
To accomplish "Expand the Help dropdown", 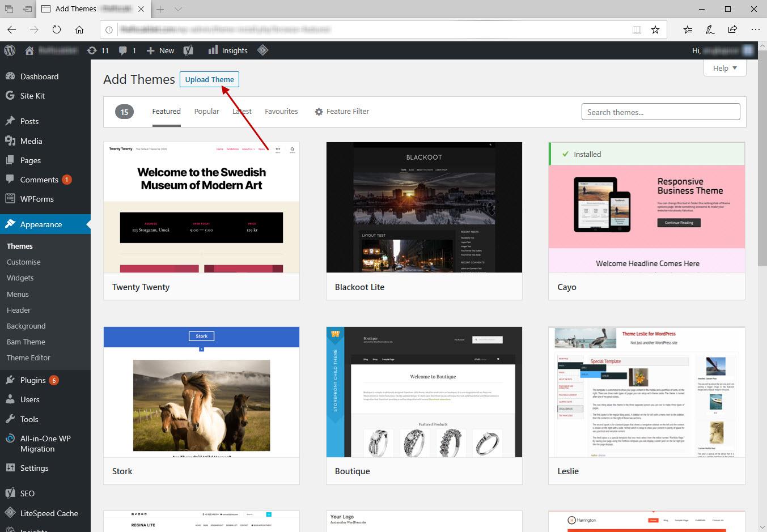I will point(725,68).
